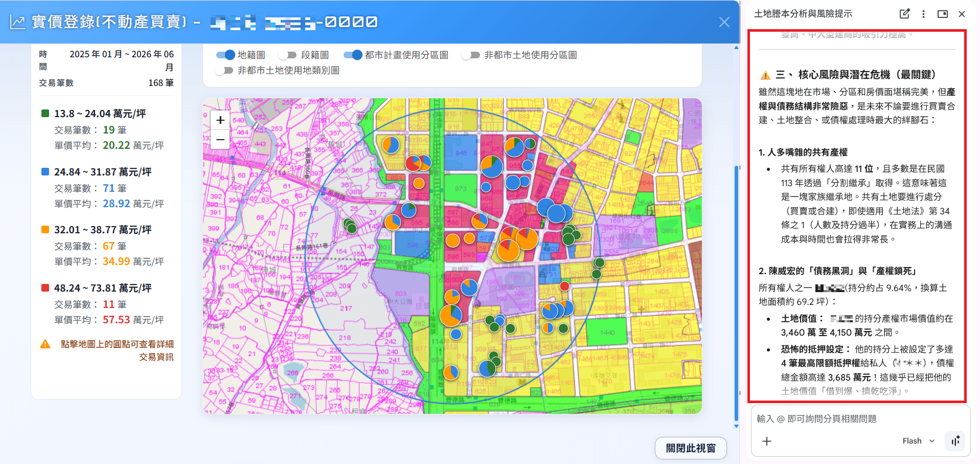Click the chart icon beside 實價登錄 title

click(17, 22)
